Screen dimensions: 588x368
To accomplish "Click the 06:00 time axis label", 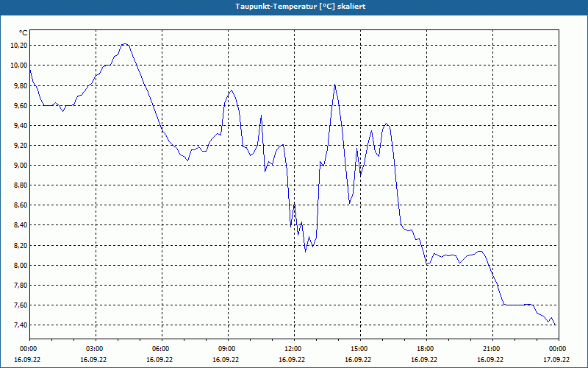I will point(162,349).
